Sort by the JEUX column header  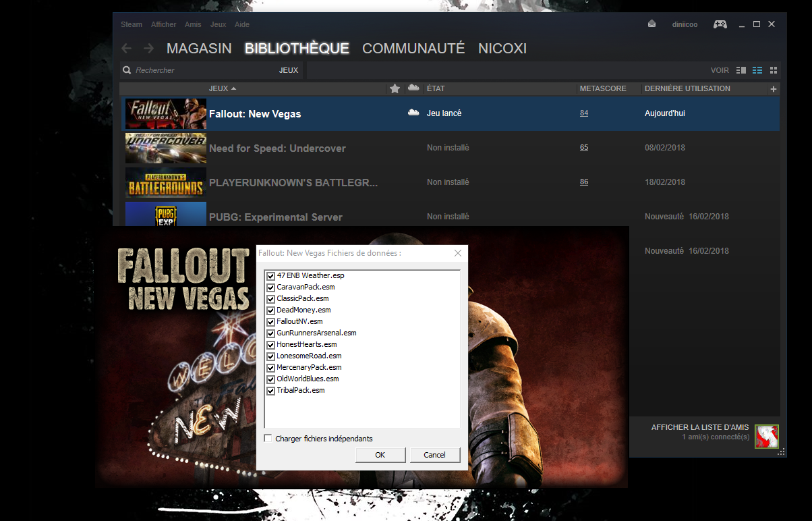[x=223, y=88]
